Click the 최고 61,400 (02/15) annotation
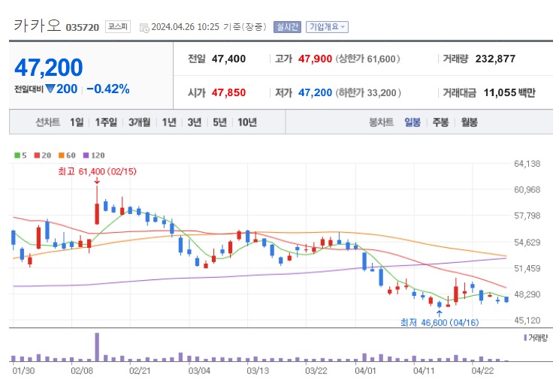Viewport: 553px width, 392px height. coord(98,171)
